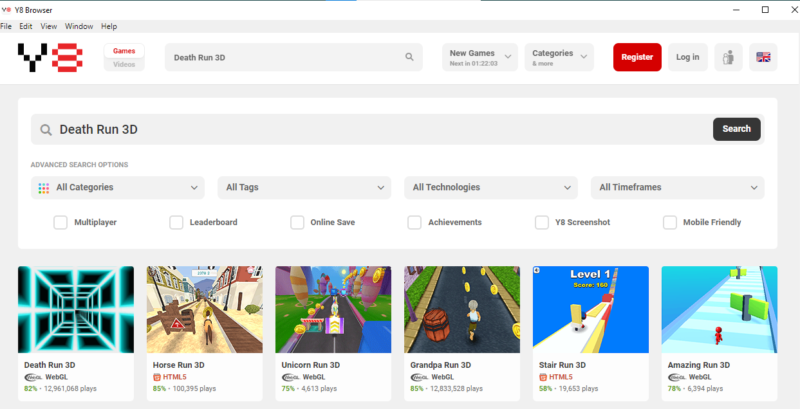
Task: Open the All Timeframes dropdown
Action: (678, 188)
